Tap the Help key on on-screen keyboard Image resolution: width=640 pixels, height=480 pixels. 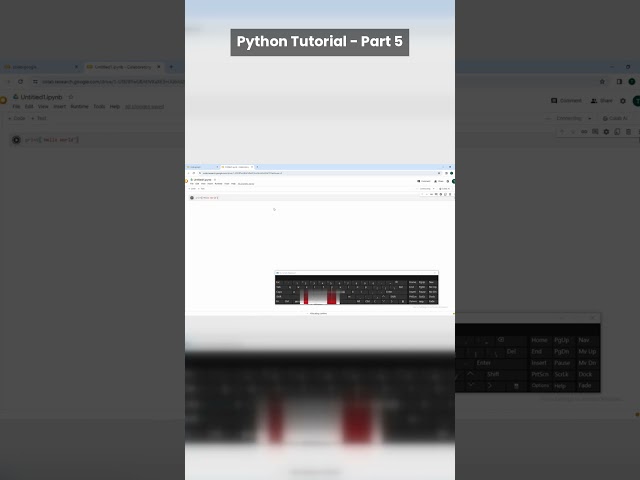pos(560,386)
